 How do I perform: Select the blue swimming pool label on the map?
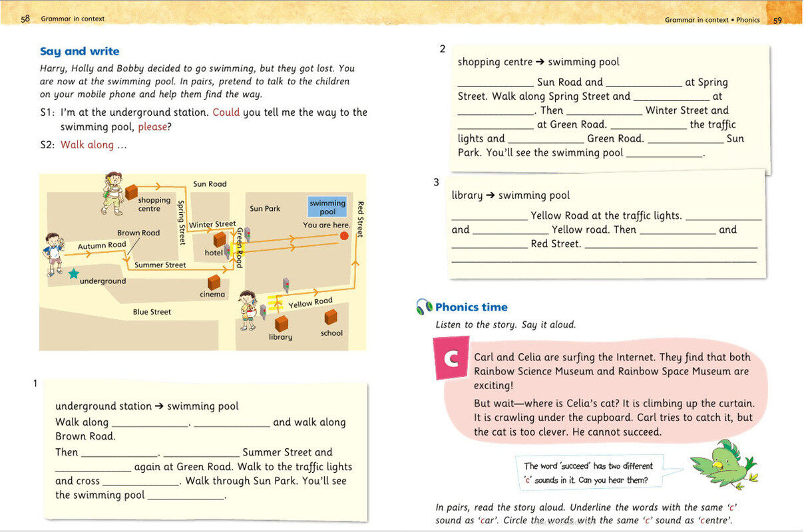click(327, 207)
